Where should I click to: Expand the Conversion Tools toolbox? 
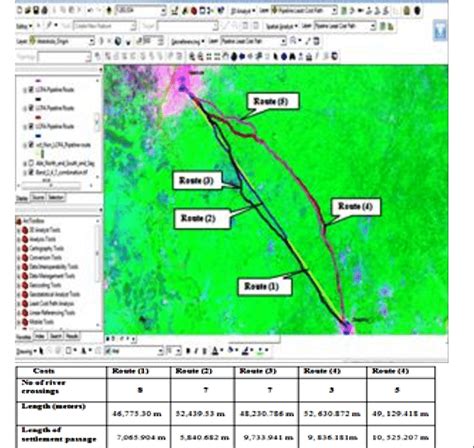click(19, 258)
